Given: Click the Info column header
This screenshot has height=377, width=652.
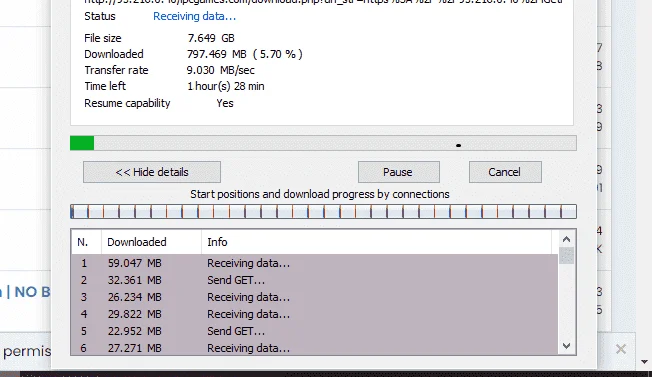Looking at the screenshot, I should 377,242.
